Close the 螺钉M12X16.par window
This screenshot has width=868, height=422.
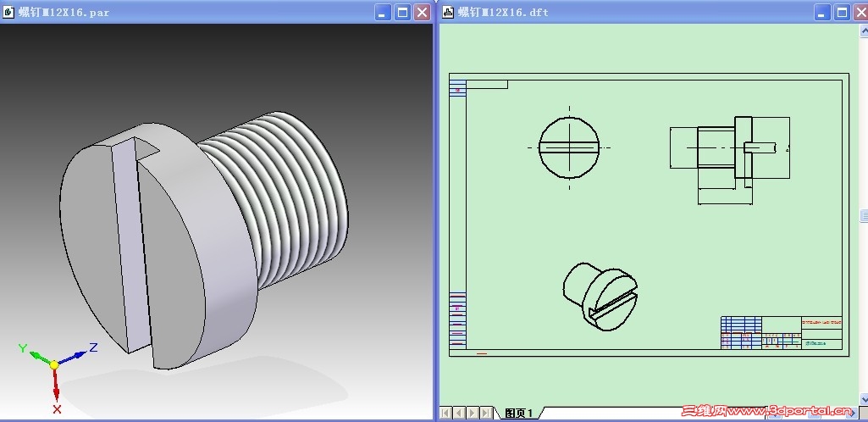[x=423, y=12]
